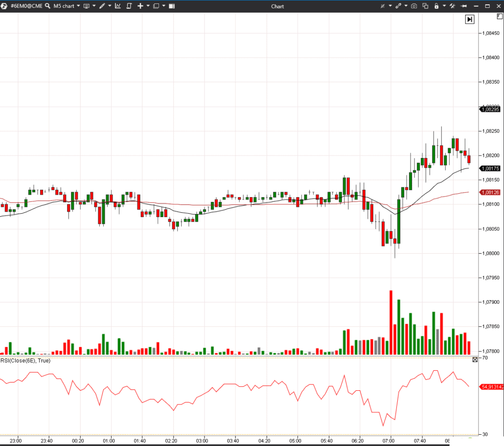Click the jump-to-latest-bar button

(x=470, y=19)
